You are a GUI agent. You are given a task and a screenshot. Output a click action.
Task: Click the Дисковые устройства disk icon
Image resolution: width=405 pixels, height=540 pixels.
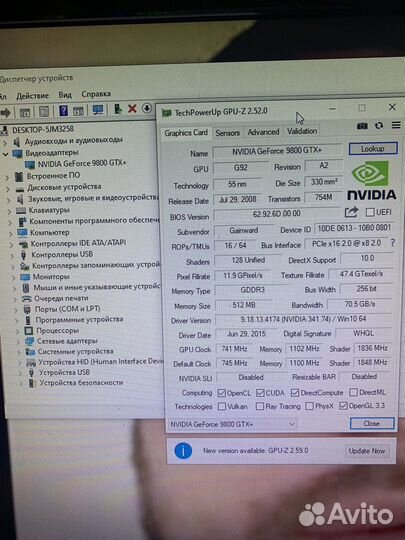point(20,189)
